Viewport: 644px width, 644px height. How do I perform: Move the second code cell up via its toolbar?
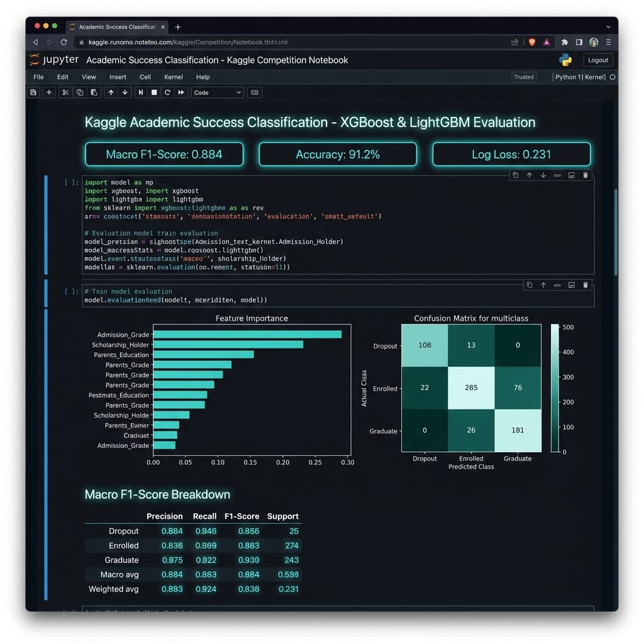543,285
